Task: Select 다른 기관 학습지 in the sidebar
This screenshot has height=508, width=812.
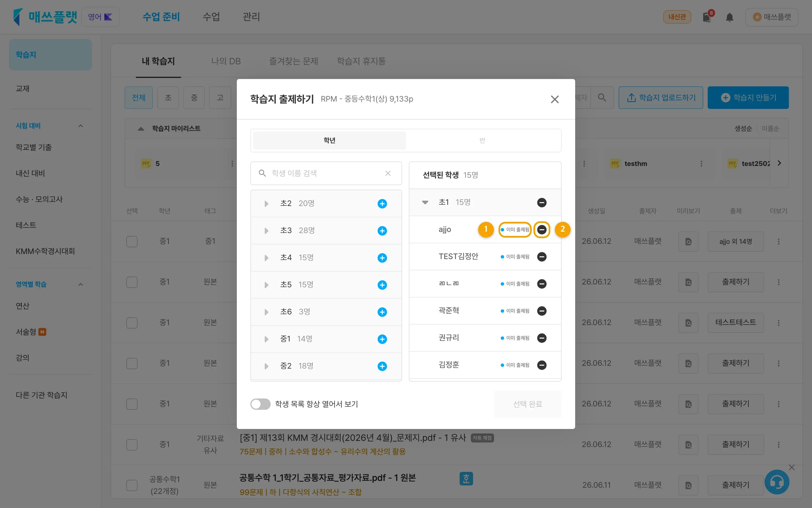Action: point(42,395)
